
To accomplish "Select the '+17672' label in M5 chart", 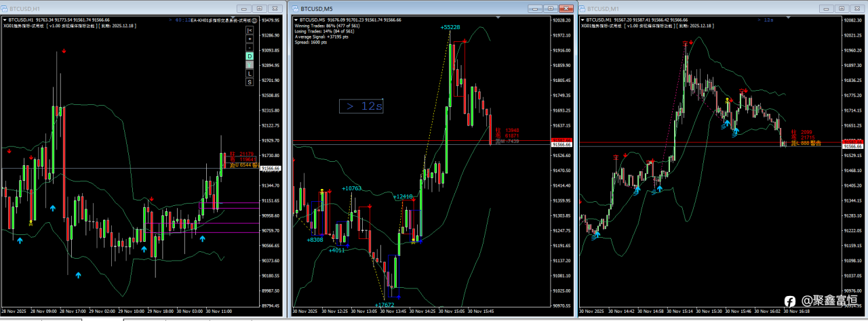I will click(384, 305).
